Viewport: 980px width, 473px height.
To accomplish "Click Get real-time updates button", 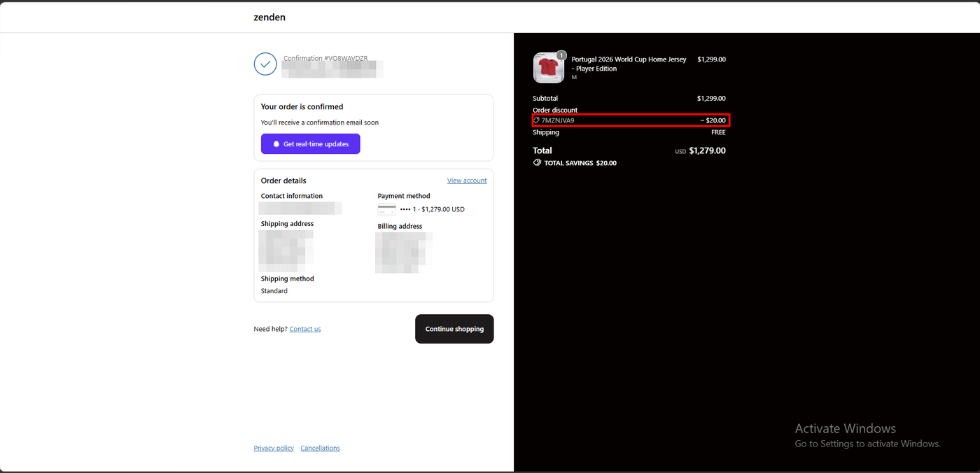I will [311, 144].
